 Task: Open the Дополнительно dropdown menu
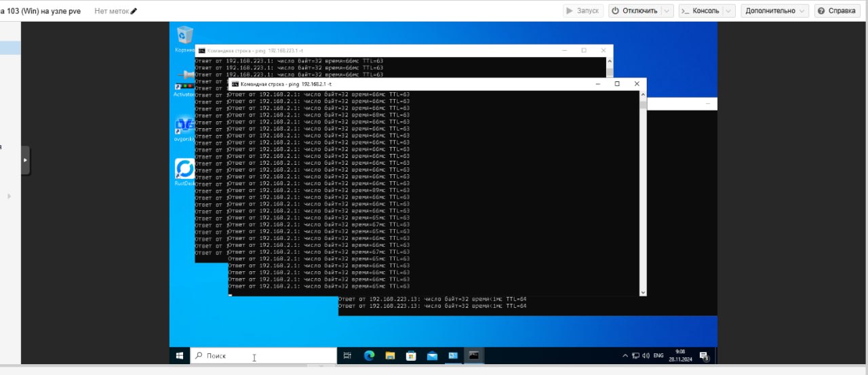coord(774,11)
